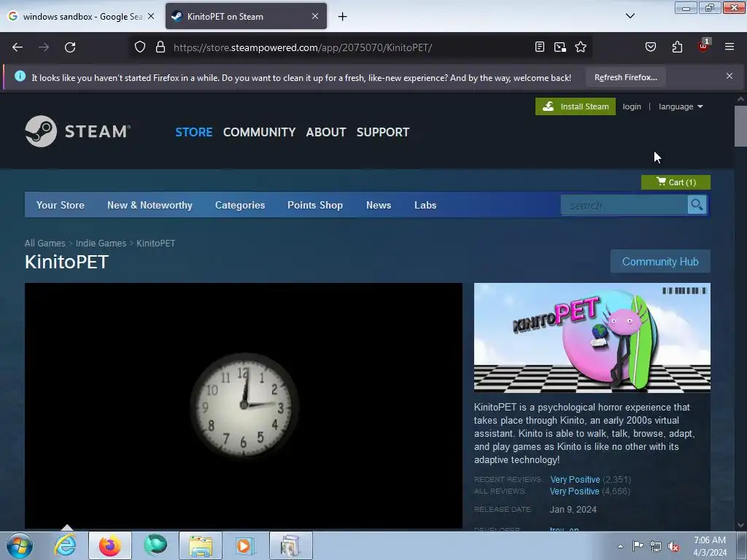747x560 pixels.
Task: Click the taskbar clock showing 7:06 AM
Action: click(x=709, y=546)
